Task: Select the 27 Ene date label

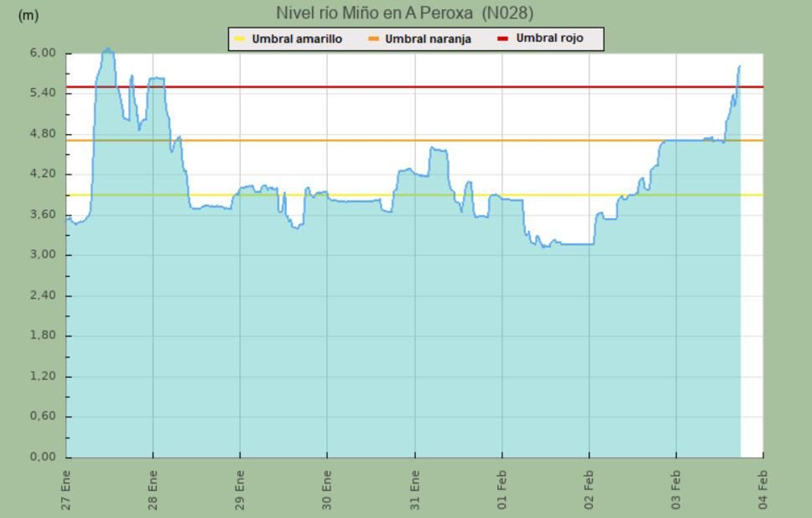Action: point(66,490)
